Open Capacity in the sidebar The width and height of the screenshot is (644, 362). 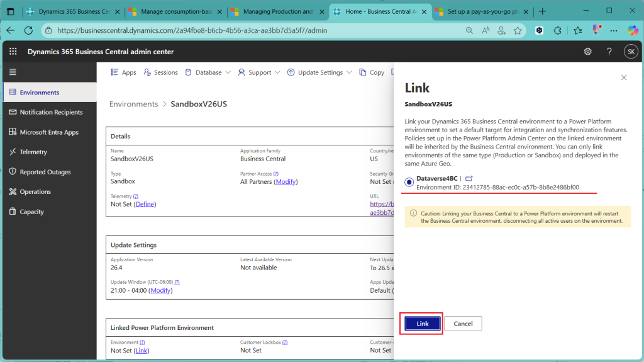[x=50, y=212]
